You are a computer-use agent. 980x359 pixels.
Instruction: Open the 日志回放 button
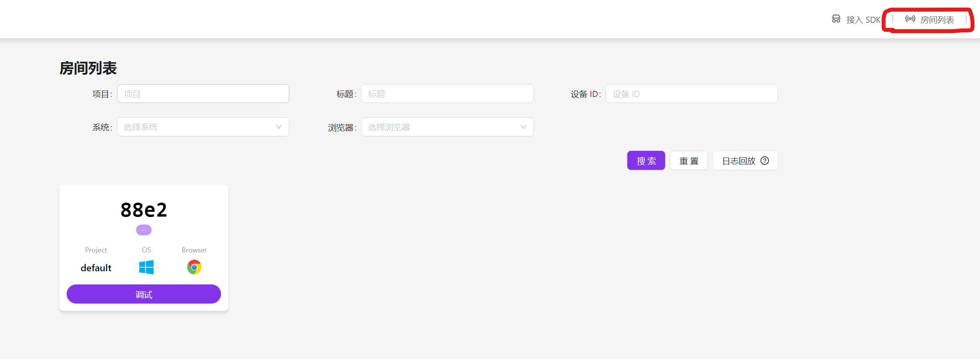(x=739, y=161)
